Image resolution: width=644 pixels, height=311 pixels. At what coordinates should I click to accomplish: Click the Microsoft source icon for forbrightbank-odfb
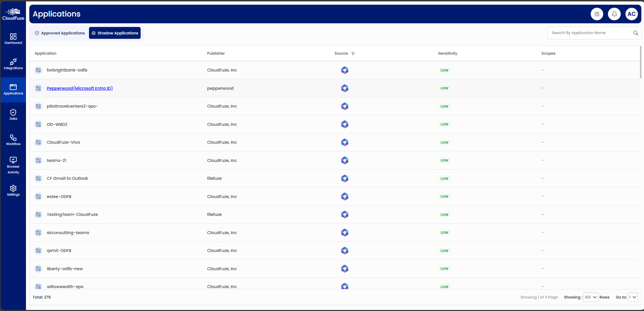pos(345,70)
